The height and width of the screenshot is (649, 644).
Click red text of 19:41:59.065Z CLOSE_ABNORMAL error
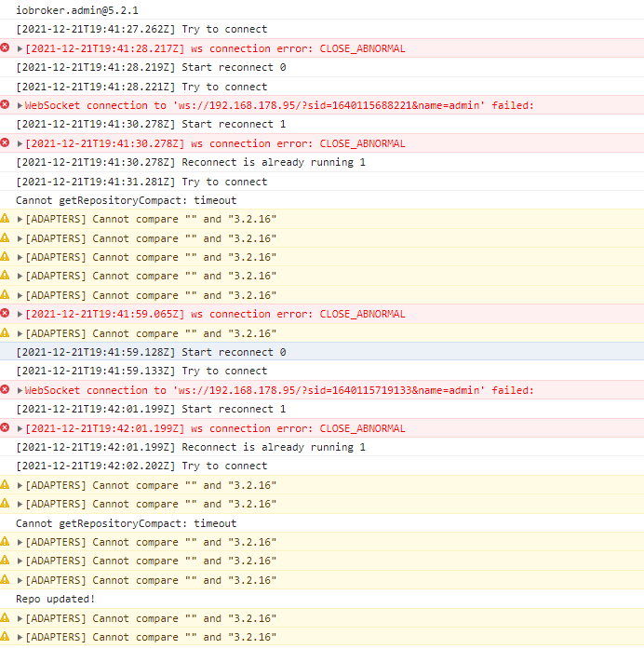[215, 314]
